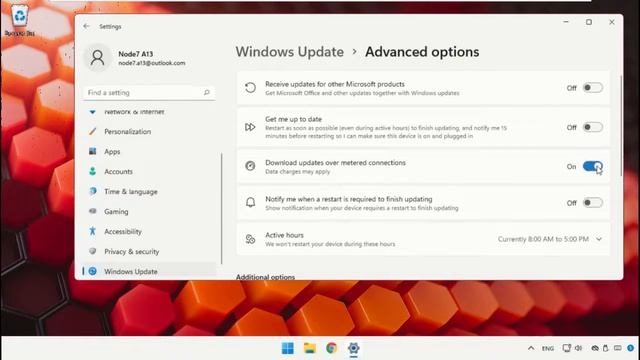The width and height of the screenshot is (640, 360).
Task: Go to Privacy & security
Action: click(x=149, y=251)
